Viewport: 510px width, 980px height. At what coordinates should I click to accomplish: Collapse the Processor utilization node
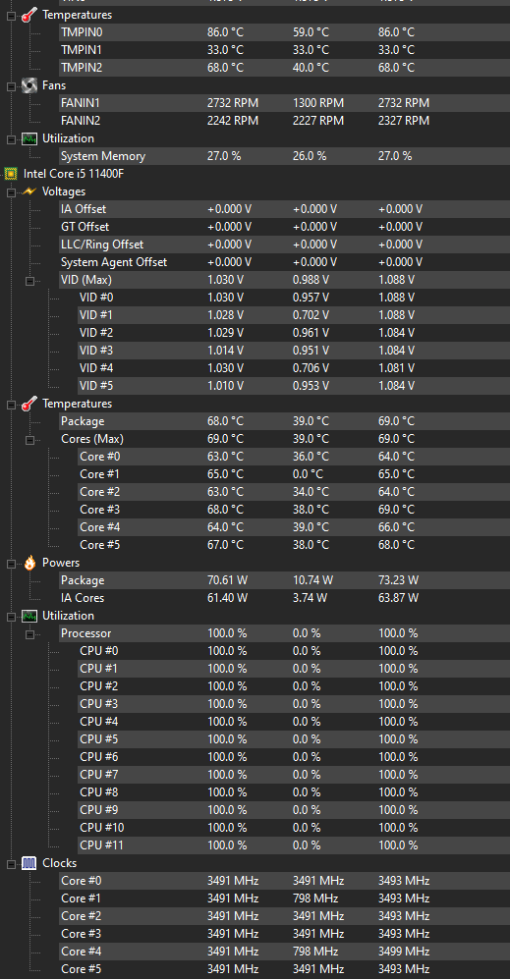point(29,634)
